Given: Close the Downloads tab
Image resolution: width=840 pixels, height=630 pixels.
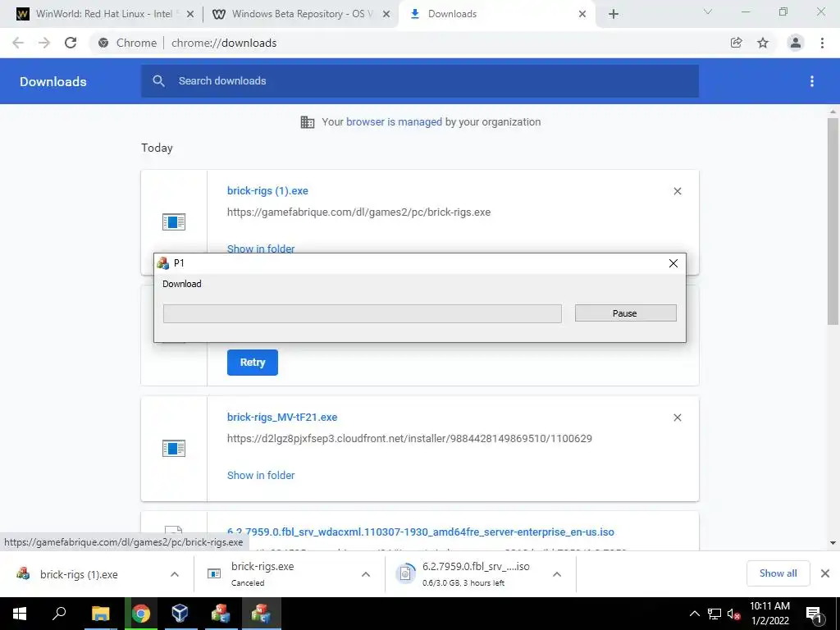Looking at the screenshot, I should 582,15.
